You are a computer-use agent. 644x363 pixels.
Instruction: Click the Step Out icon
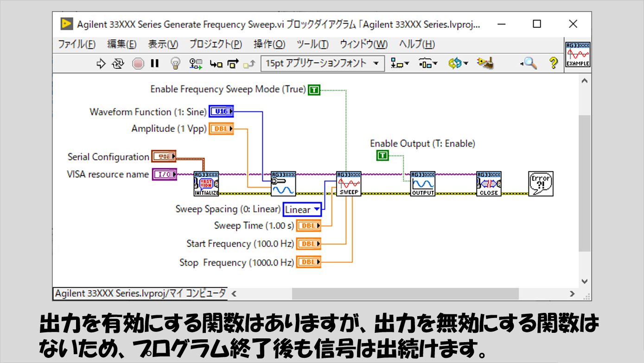tap(249, 64)
